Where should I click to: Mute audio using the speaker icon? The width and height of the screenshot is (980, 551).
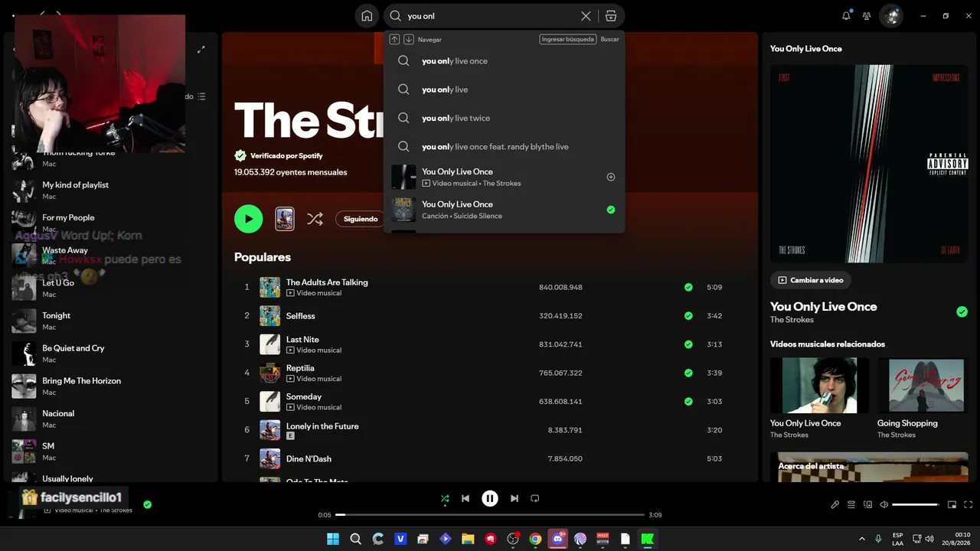884,505
